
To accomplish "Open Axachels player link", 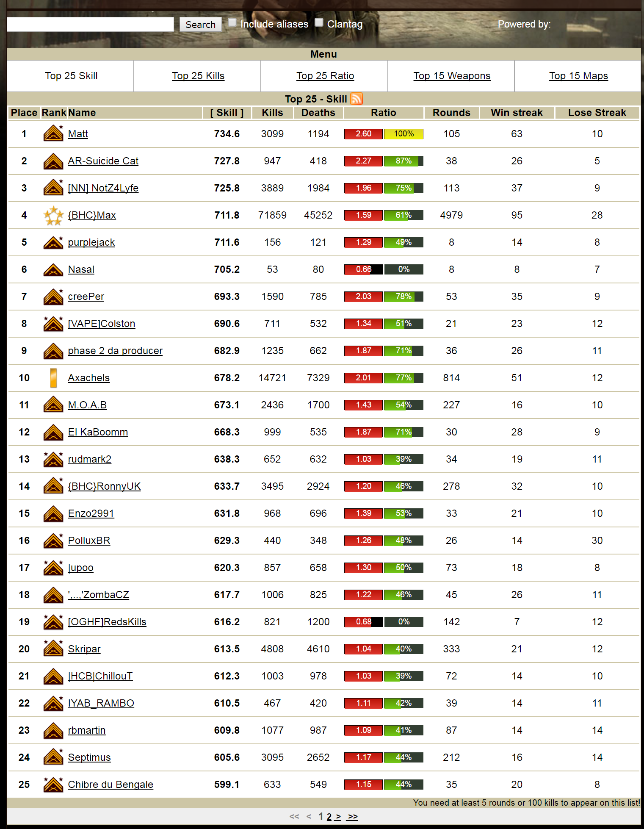I will point(88,378).
